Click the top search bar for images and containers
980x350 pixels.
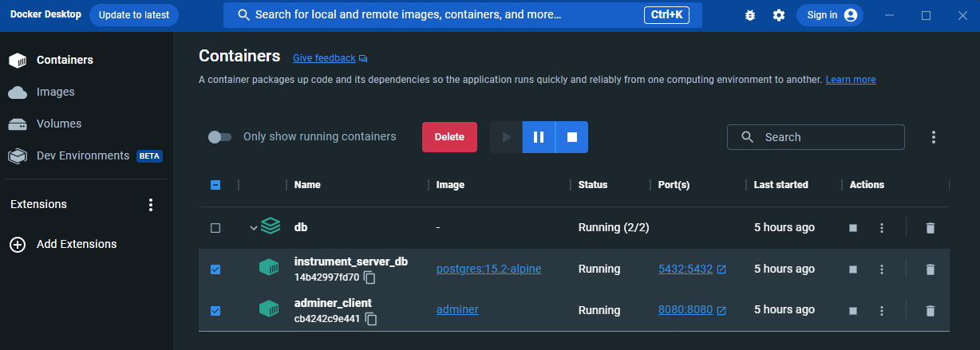coord(462,15)
